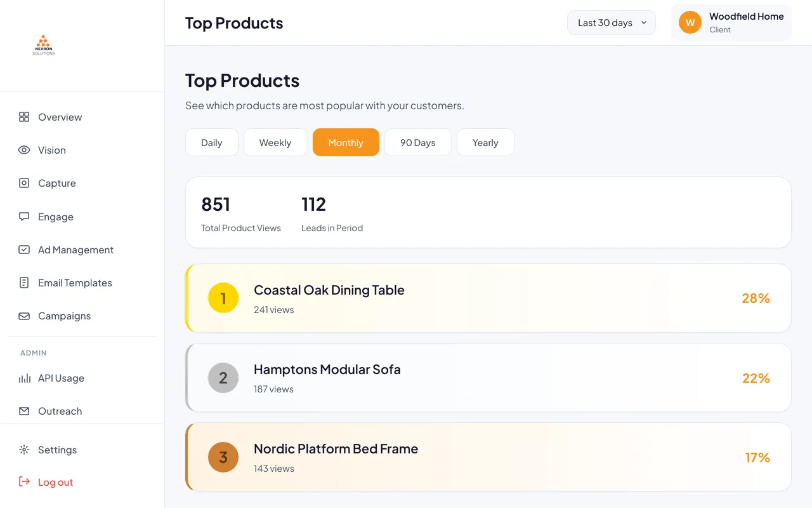Switch to the Daily tab
This screenshot has height=508, width=812.
pyautogui.click(x=212, y=142)
